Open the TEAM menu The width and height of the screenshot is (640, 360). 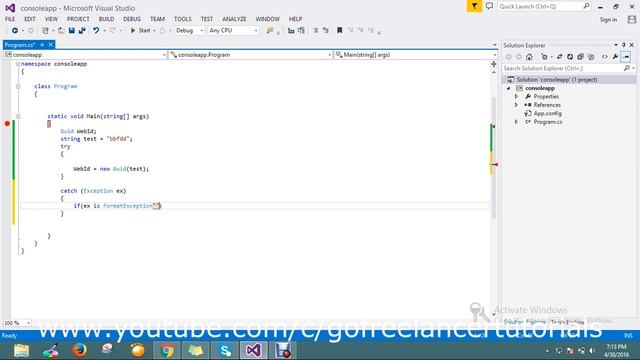click(x=157, y=19)
